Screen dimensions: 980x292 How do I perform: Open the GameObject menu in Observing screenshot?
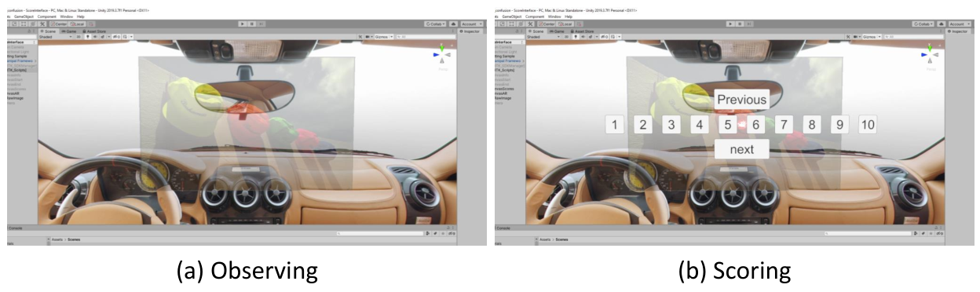click(x=24, y=16)
